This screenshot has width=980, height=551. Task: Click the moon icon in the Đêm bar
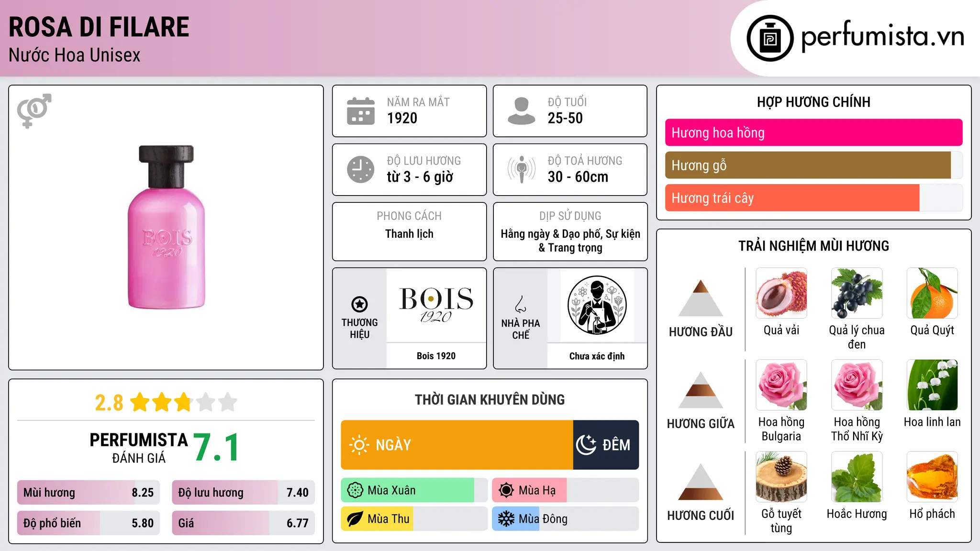tap(586, 445)
